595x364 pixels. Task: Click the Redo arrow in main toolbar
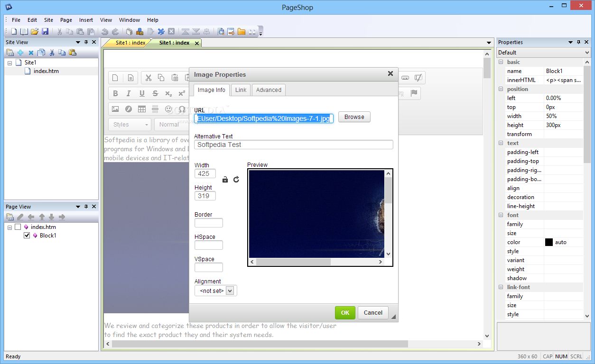coord(115,32)
